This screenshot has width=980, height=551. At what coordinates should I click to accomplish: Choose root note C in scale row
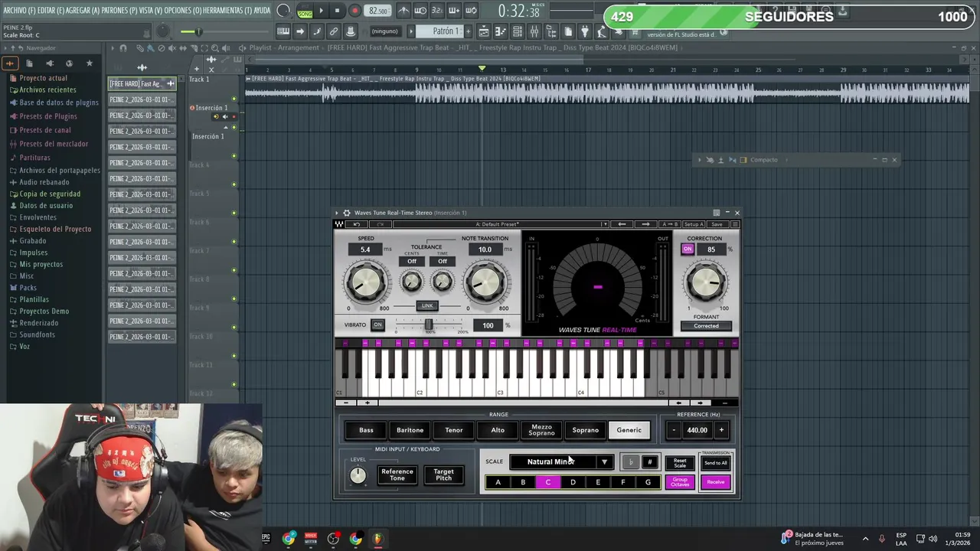tap(547, 482)
